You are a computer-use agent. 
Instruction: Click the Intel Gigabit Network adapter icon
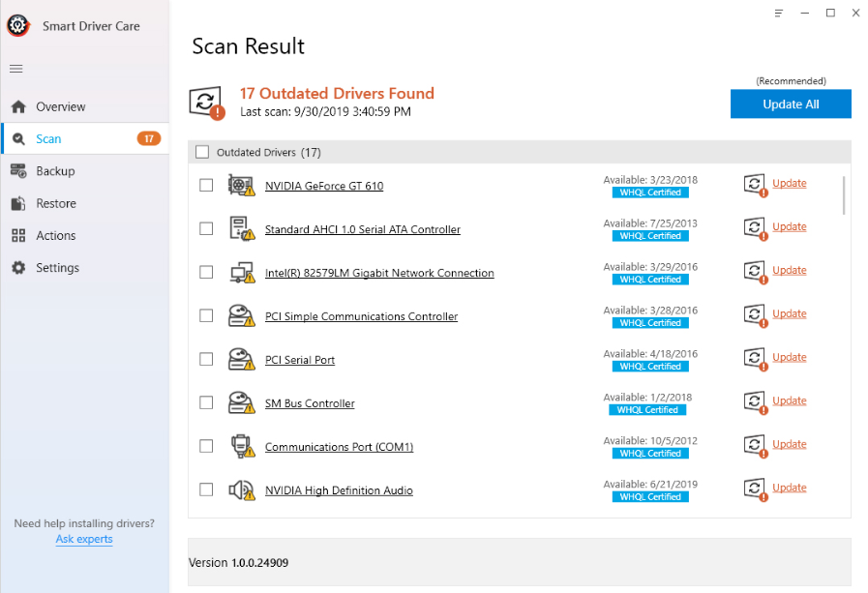243,272
